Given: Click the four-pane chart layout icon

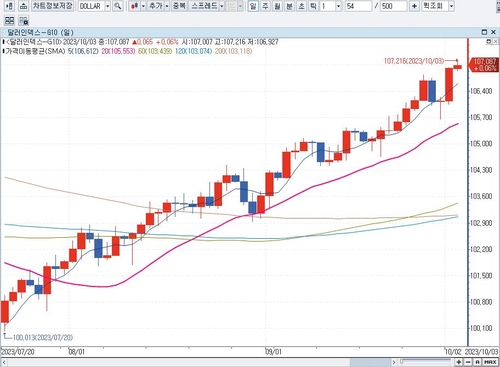Looking at the screenshot, I should pos(9,21).
